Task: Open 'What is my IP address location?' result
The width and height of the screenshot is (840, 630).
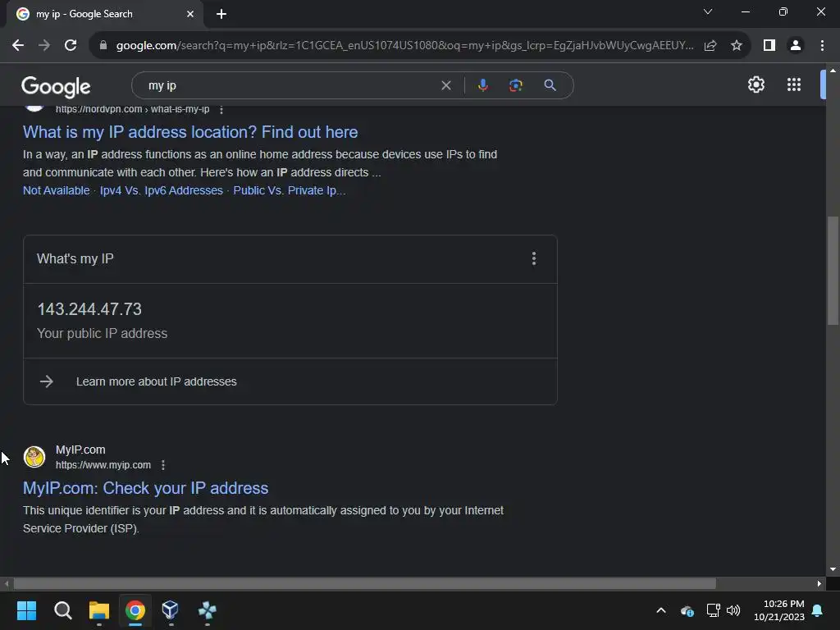Action: [190, 132]
